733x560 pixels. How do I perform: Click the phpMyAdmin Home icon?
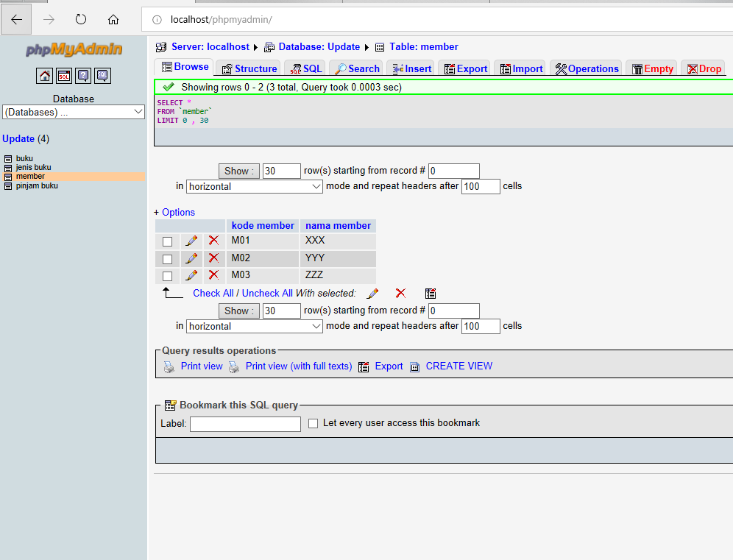(x=44, y=75)
